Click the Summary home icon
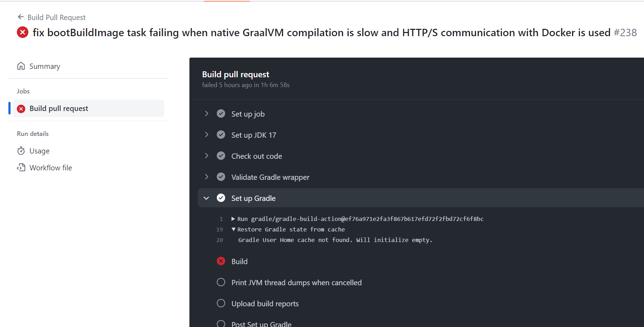 point(21,66)
